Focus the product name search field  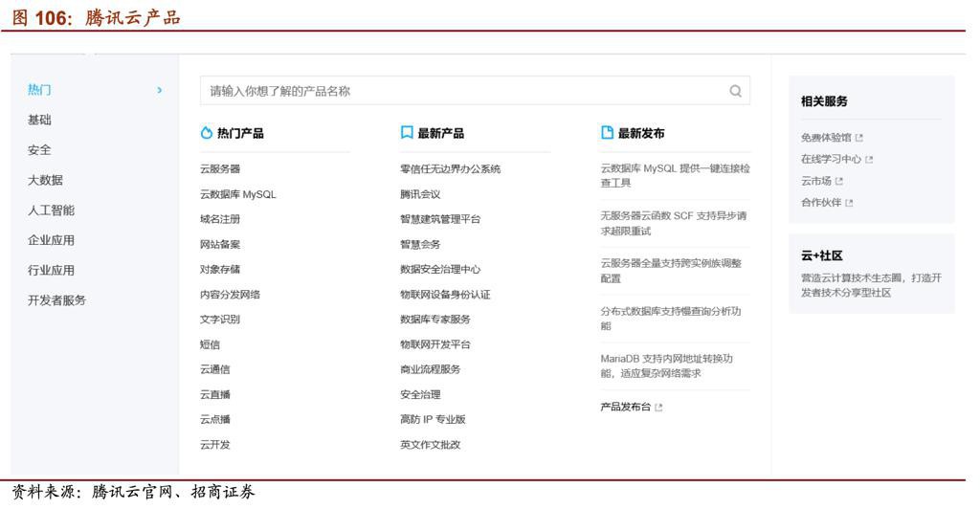[x=475, y=91]
